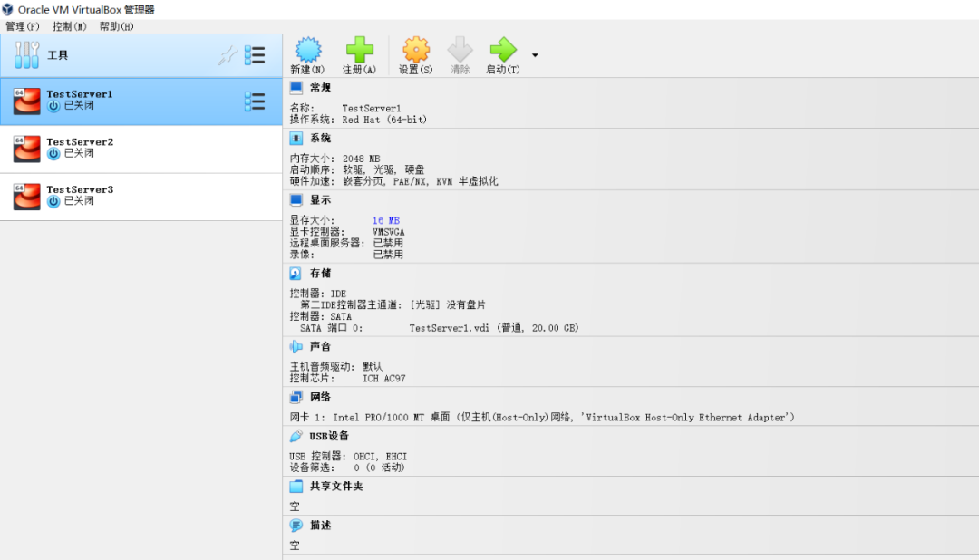Click the Display (显示) monitor icon
The width and height of the screenshot is (979, 560).
tap(296, 199)
